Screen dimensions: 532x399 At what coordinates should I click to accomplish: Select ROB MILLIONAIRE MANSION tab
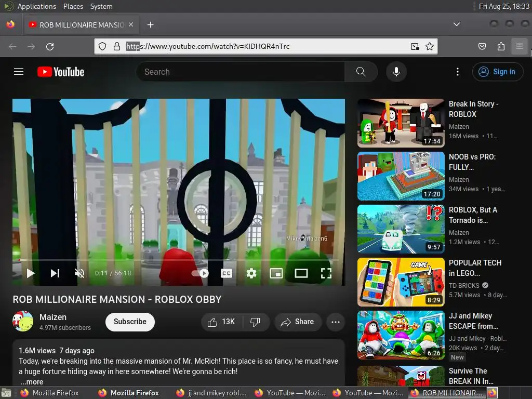(81, 25)
